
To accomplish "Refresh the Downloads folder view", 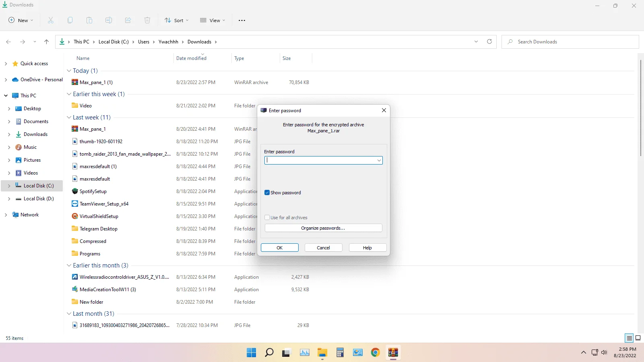I will pyautogui.click(x=489, y=41).
